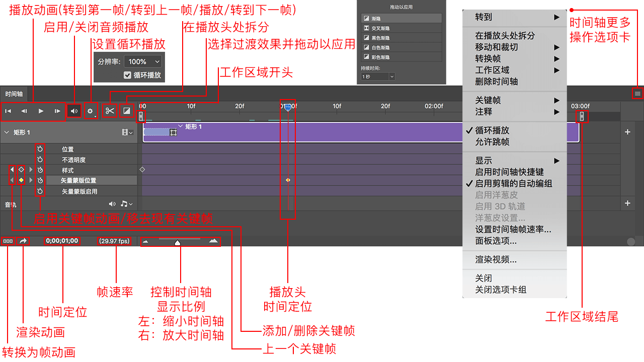644x362 pixels.
Task: Select 删除时间轴 menu item
Action: tap(496, 81)
